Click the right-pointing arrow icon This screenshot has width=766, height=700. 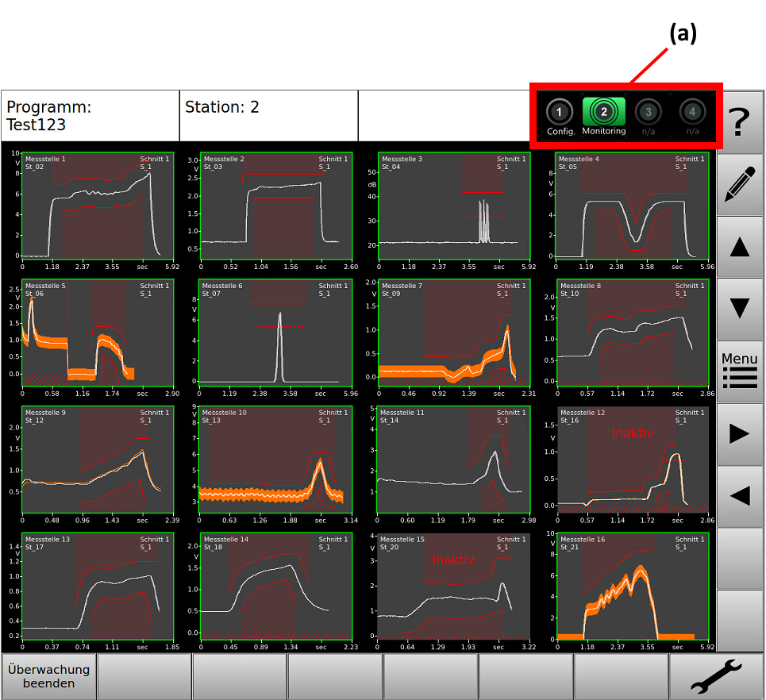pyautogui.click(x=740, y=431)
